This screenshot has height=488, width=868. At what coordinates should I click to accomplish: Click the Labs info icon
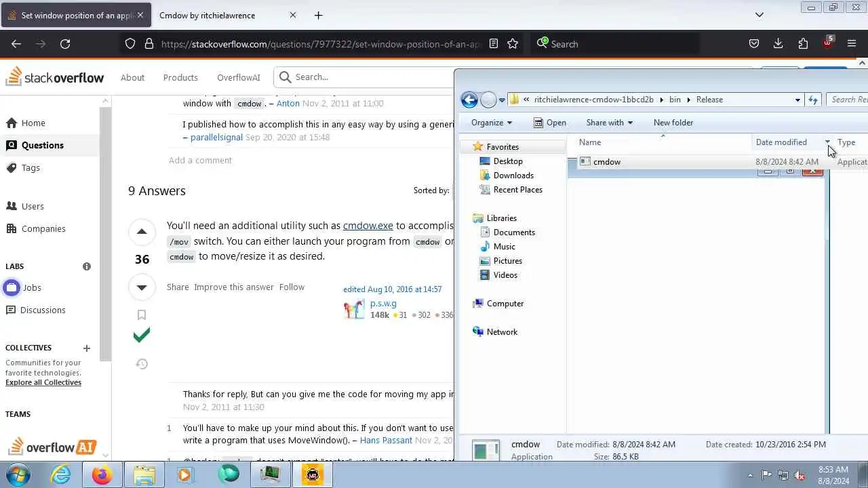pos(87,266)
